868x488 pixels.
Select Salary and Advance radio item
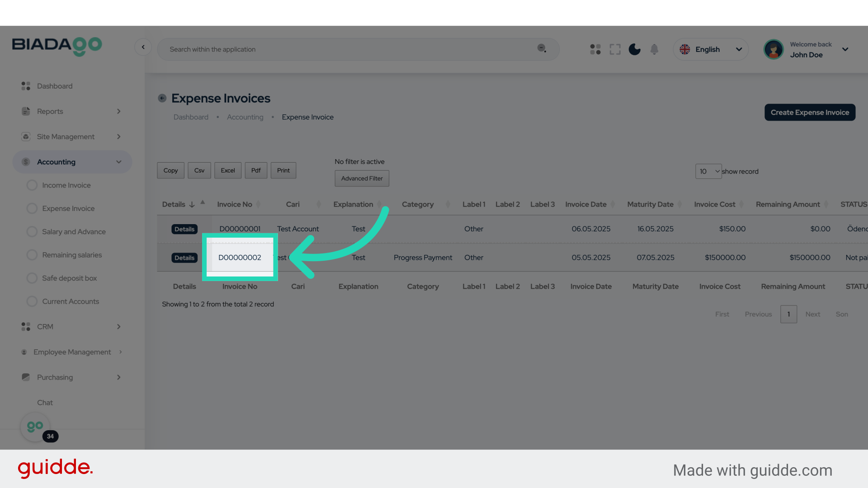point(73,232)
